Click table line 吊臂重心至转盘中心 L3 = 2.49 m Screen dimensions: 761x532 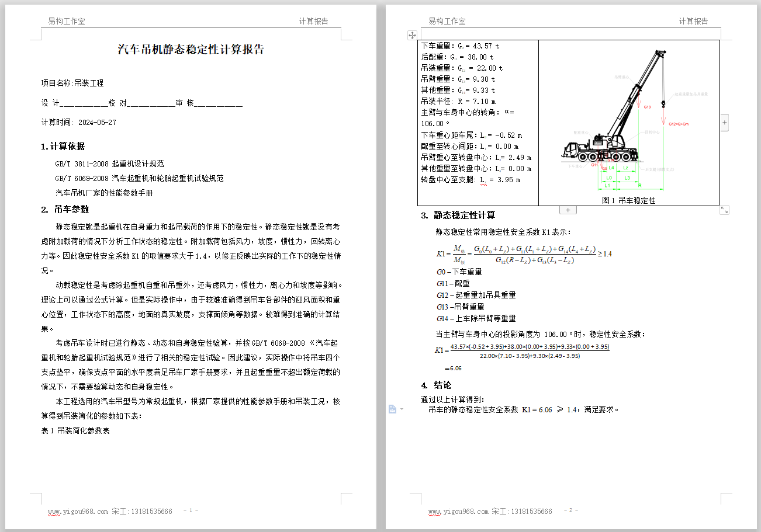coord(476,158)
